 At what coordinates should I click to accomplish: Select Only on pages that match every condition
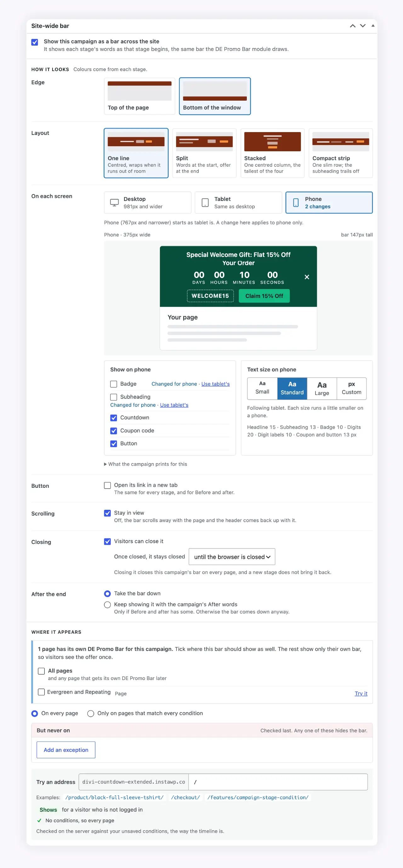[90, 714]
